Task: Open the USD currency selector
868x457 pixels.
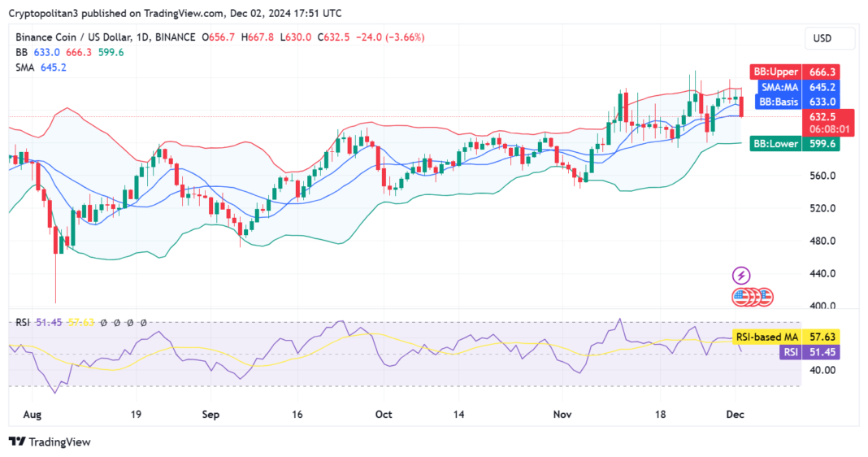Action: coord(829,38)
